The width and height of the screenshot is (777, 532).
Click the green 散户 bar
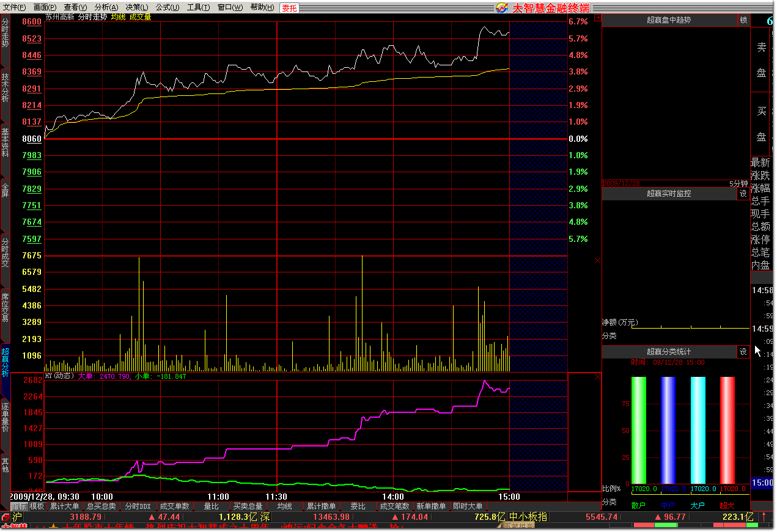click(639, 430)
